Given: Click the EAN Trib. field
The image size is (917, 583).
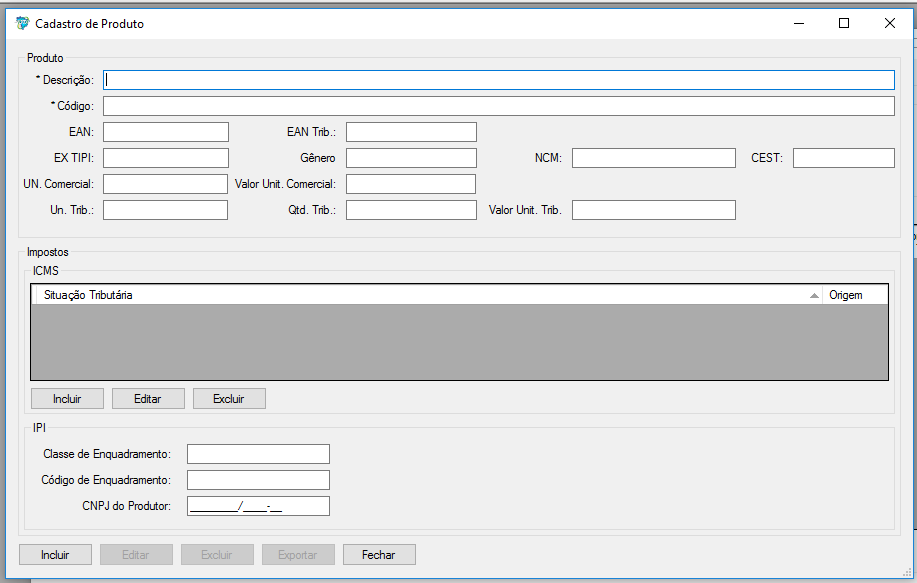Looking at the screenshot, I should pos(411,132).
